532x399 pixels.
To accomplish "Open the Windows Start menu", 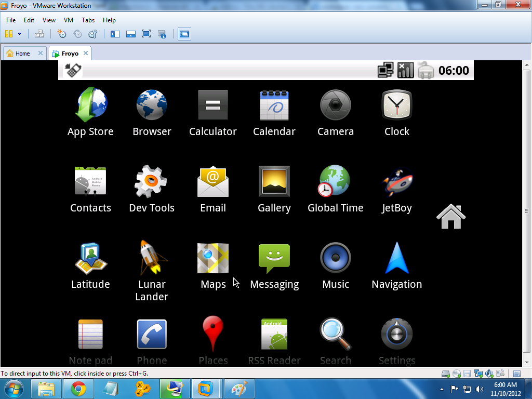I will 14,389.
